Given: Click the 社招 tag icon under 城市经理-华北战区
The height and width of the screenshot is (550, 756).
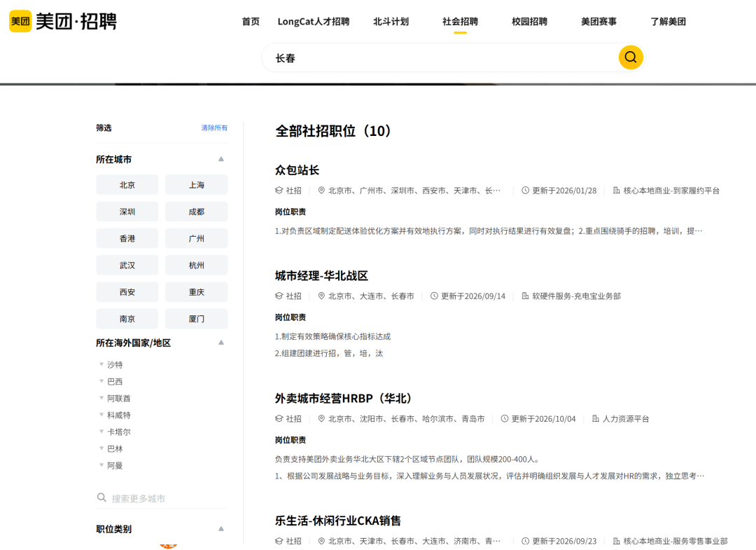Looking at the screenshot, I should pos(279,296).
